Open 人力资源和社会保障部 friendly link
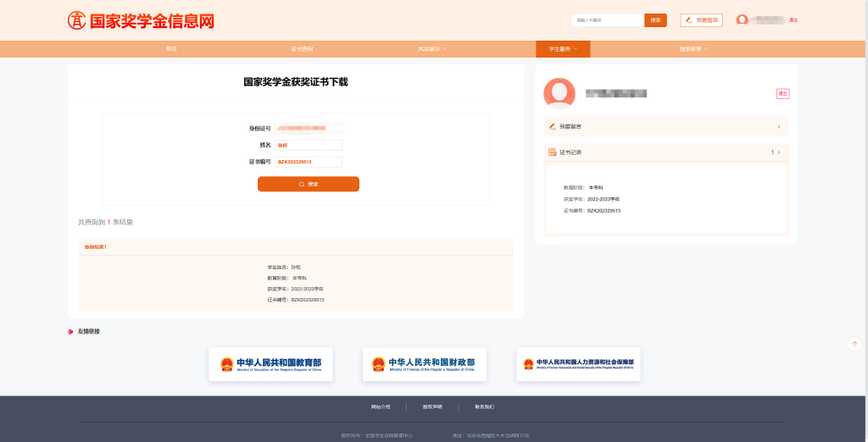 (x=578, y=364)
